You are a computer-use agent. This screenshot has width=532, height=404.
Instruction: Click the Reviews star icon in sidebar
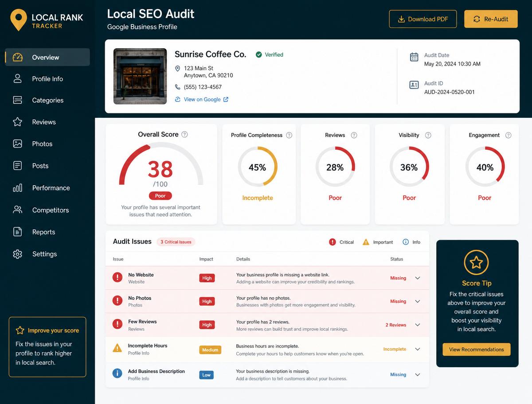point(17,122)
